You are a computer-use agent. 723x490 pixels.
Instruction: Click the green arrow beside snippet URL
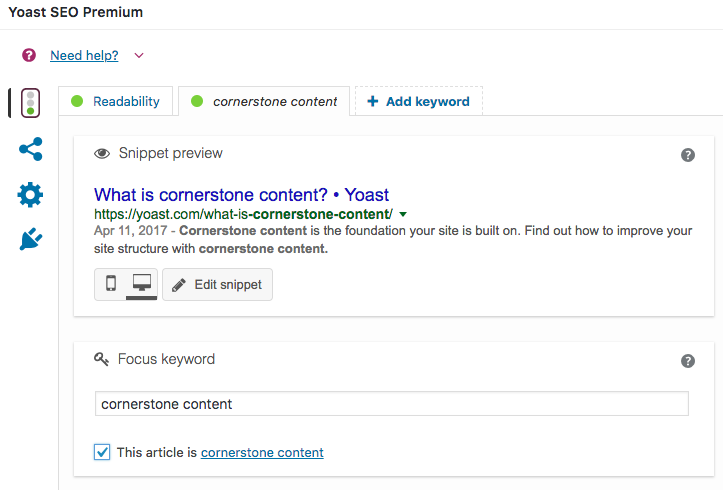tap(403, 214)
